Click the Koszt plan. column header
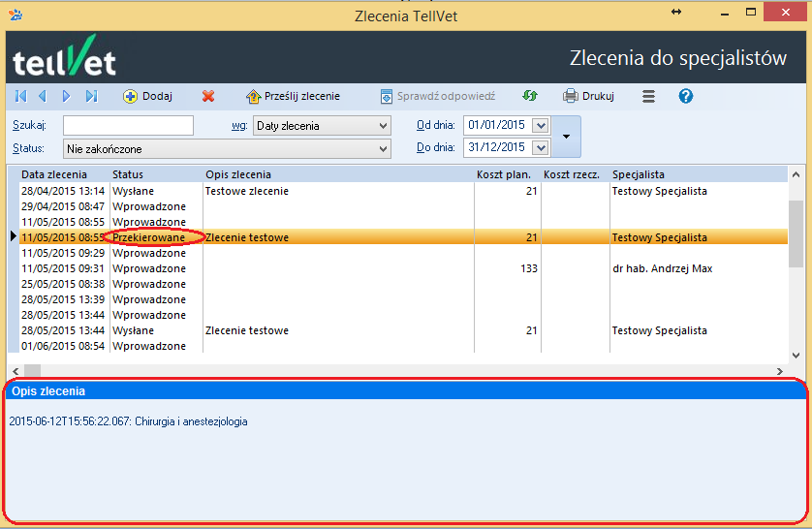Image resolution: width=812 pixels, height=529 pixels. coord(503,174)
